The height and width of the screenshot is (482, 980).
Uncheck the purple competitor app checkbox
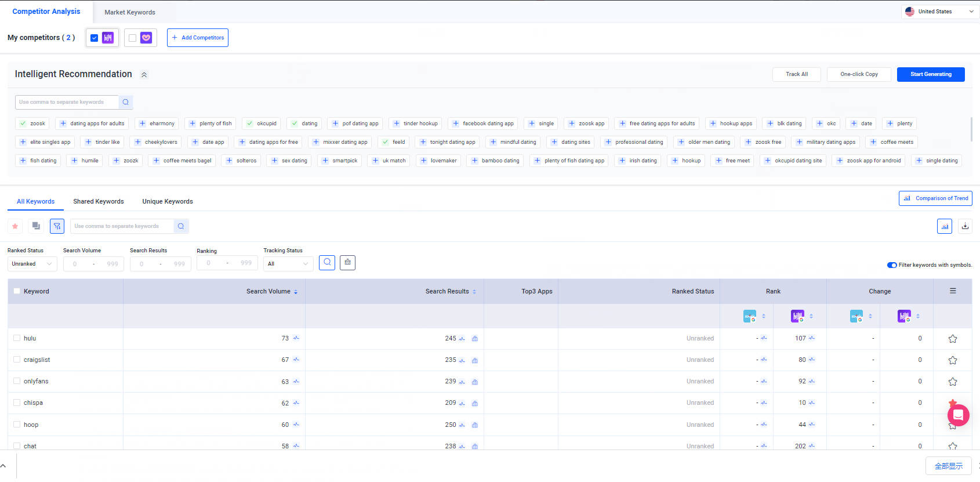coord(94,38)
